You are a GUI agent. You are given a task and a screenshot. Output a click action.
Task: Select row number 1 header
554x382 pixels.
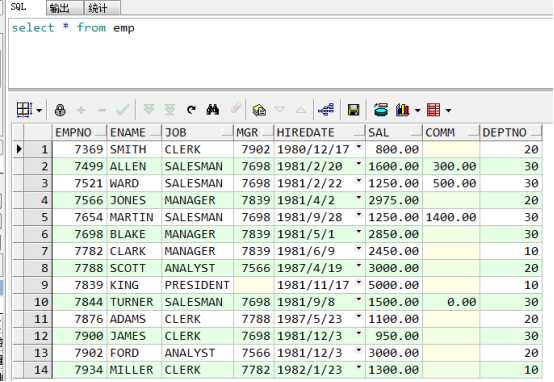point(38,149)
